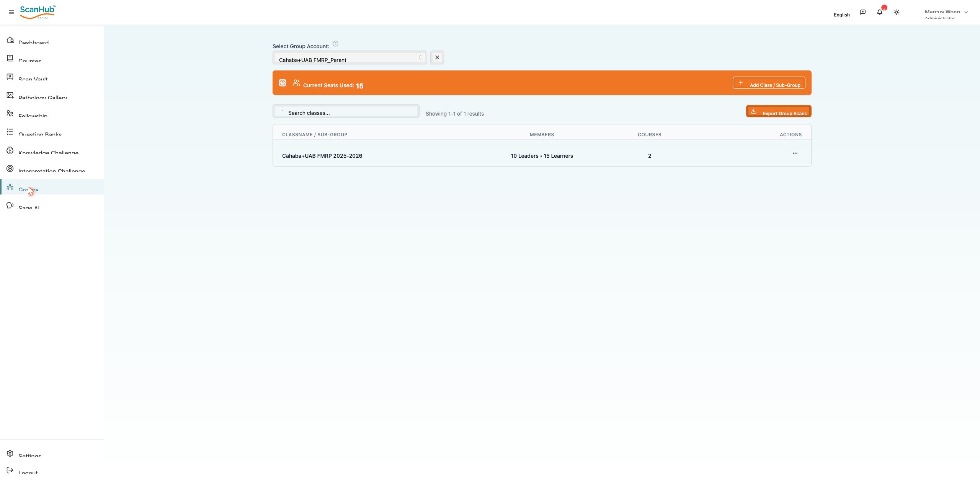The height and width of the screenshot is (487, 980).
Task: Click the Scan Vault icon
Action: pyautogui.click(x=10, y=77)
